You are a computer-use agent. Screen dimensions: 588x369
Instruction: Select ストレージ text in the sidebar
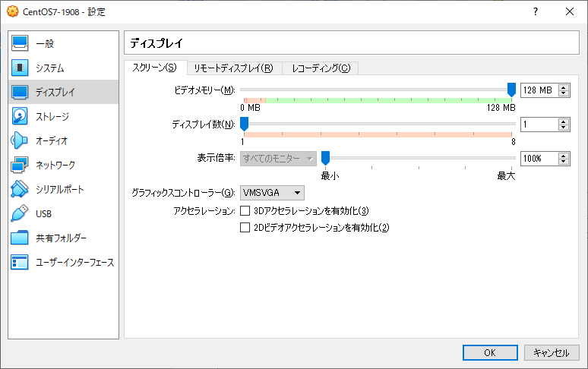(52, 116)
